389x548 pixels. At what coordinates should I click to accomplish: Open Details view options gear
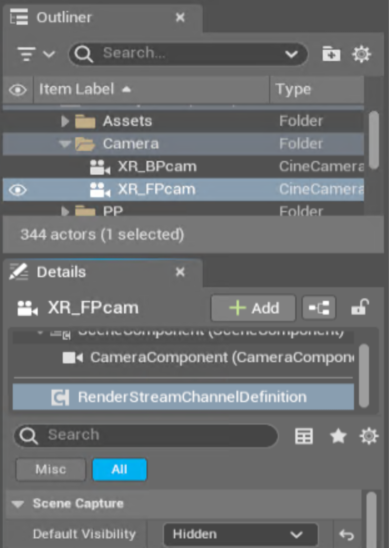tap(369, 436)
